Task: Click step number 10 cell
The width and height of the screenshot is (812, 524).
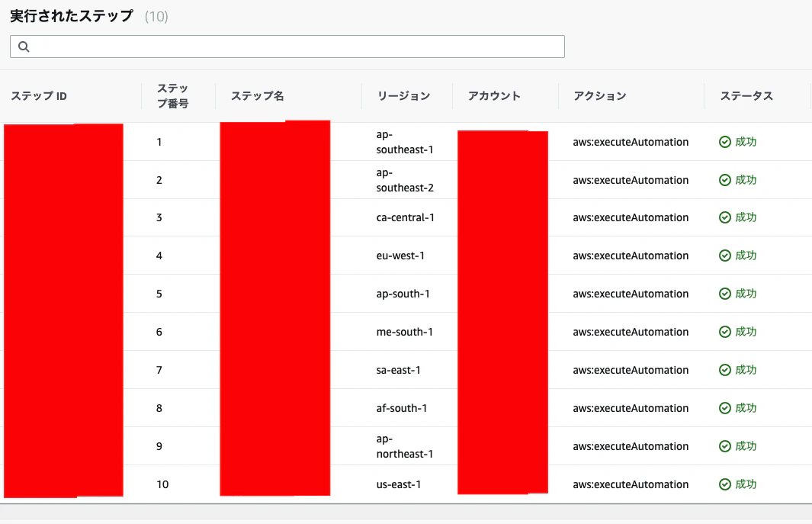Action: pyautogui.click(x=162, y=484)
